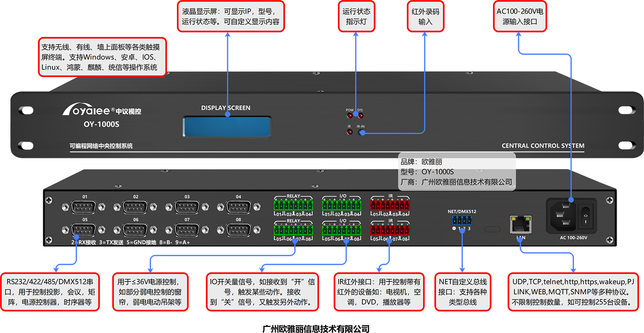Screen dimensions: 644x333
Task: Click the pinout text 2=RX接收 3=TX发送
Action: click(98, 242)
